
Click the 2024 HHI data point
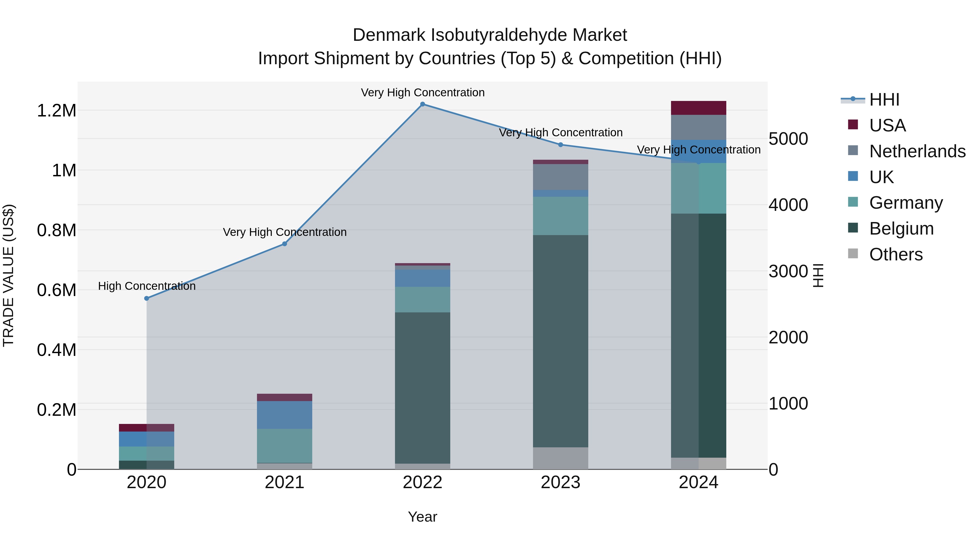pos(699,162)
